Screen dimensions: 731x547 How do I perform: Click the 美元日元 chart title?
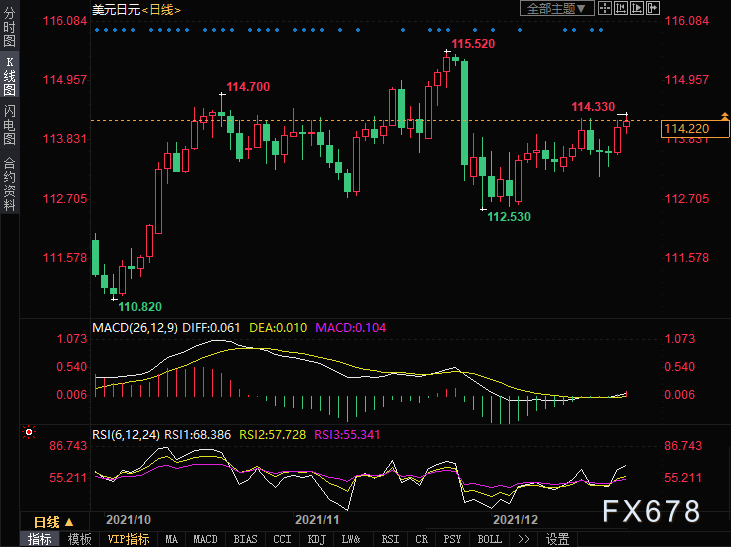pyautogui.click(x=116, y=10)
